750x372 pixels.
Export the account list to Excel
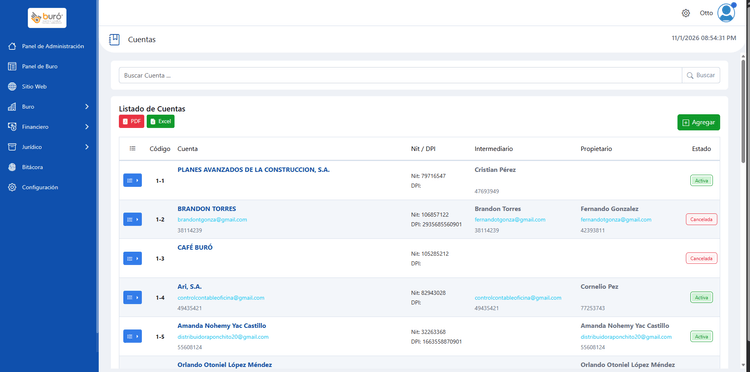[161, 121]
